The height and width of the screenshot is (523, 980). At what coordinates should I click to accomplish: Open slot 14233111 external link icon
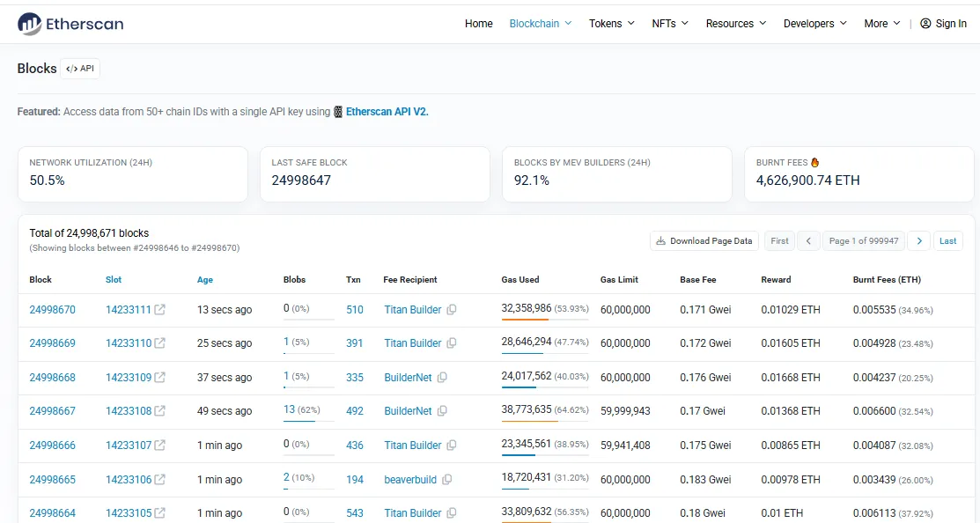(x=160, y=309)
